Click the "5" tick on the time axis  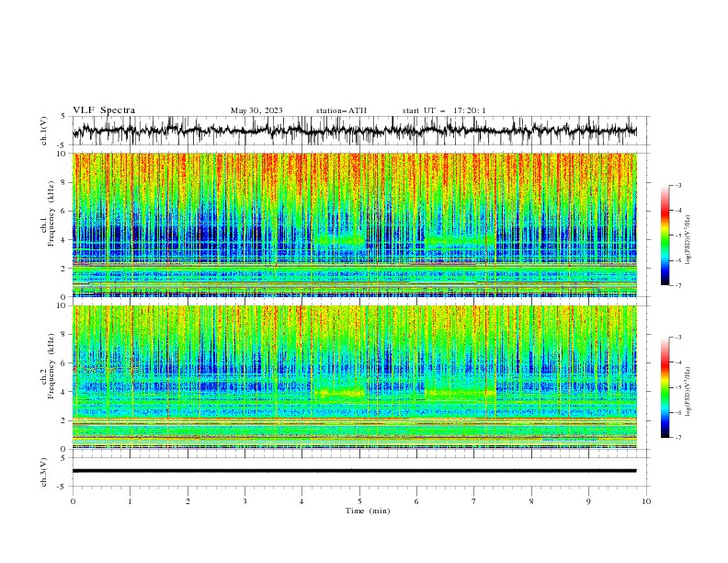click(x=359, y=501)
